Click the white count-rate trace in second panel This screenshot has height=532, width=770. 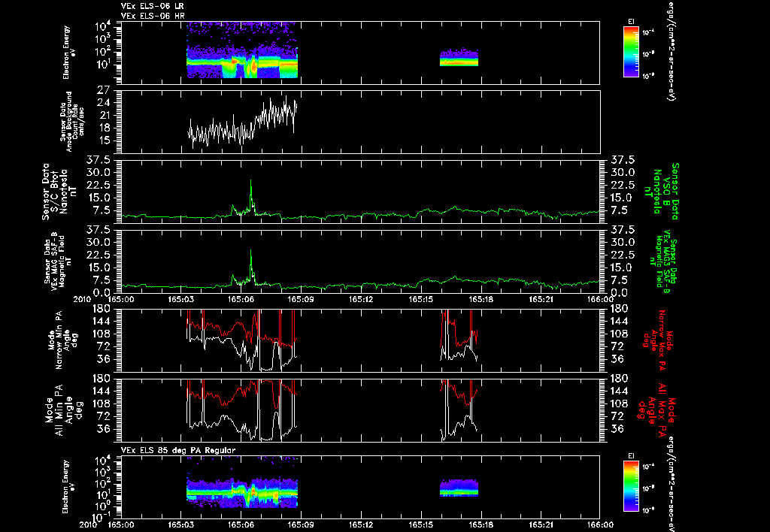click(x=243, y=122)
